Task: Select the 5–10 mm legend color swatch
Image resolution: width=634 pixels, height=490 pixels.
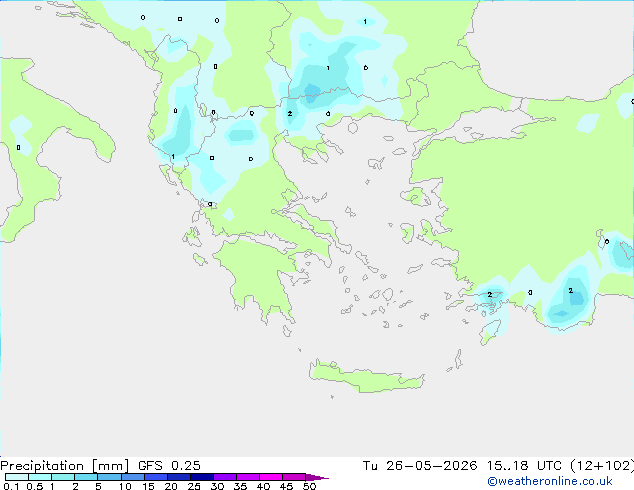Action: point(109,477)
